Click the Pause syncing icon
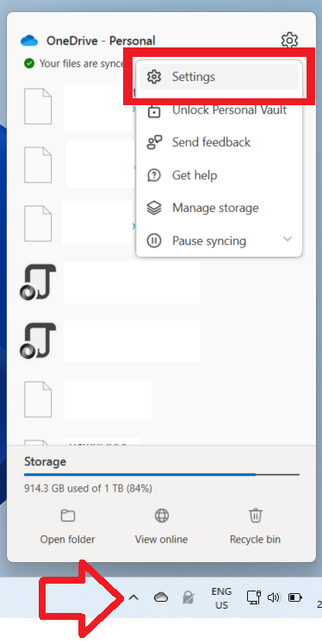The height and width of the screenshot is (644, 322). pyautogui.click(x=154, y=241)
